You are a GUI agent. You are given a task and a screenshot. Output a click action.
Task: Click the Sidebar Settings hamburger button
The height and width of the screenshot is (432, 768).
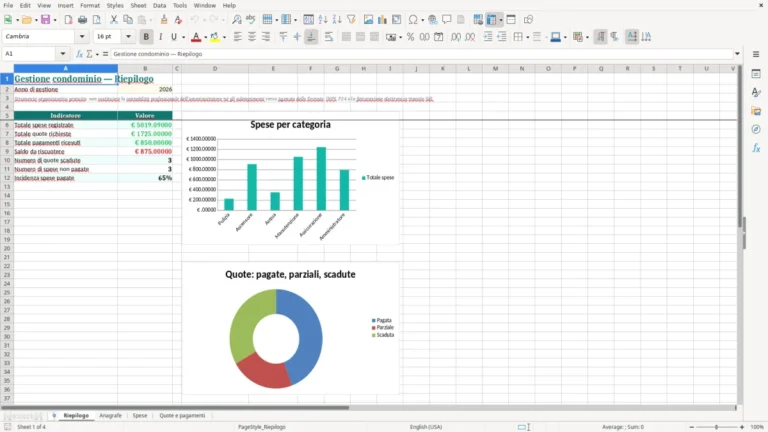tap(756, 54)
